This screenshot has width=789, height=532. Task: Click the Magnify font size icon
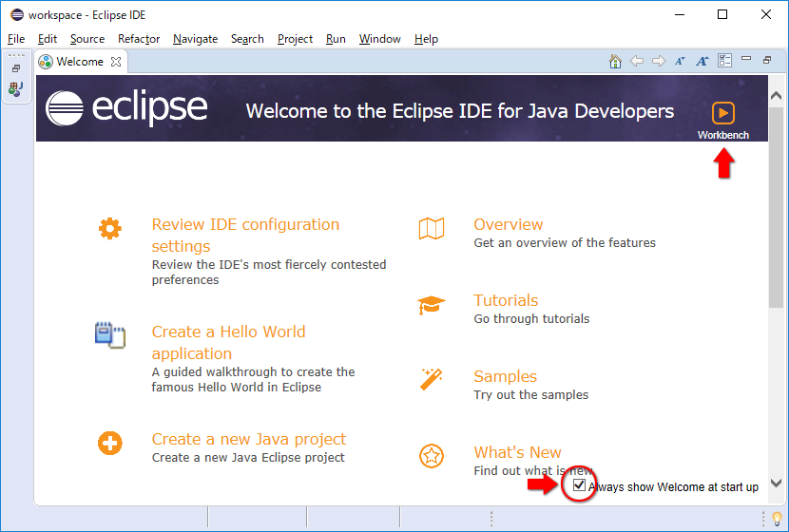pos(702,62)
